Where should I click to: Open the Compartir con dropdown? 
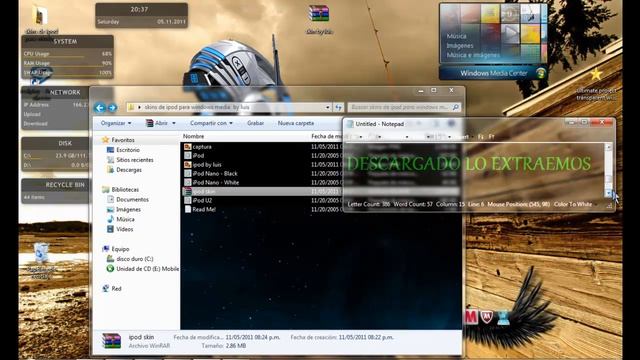point(211,123)
